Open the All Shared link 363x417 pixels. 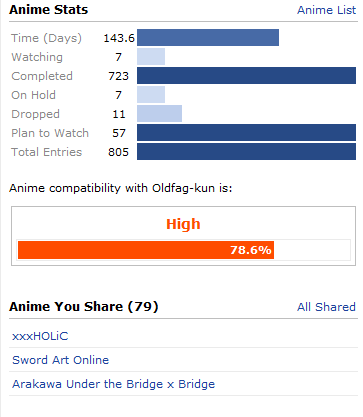(x=326, y=307)
